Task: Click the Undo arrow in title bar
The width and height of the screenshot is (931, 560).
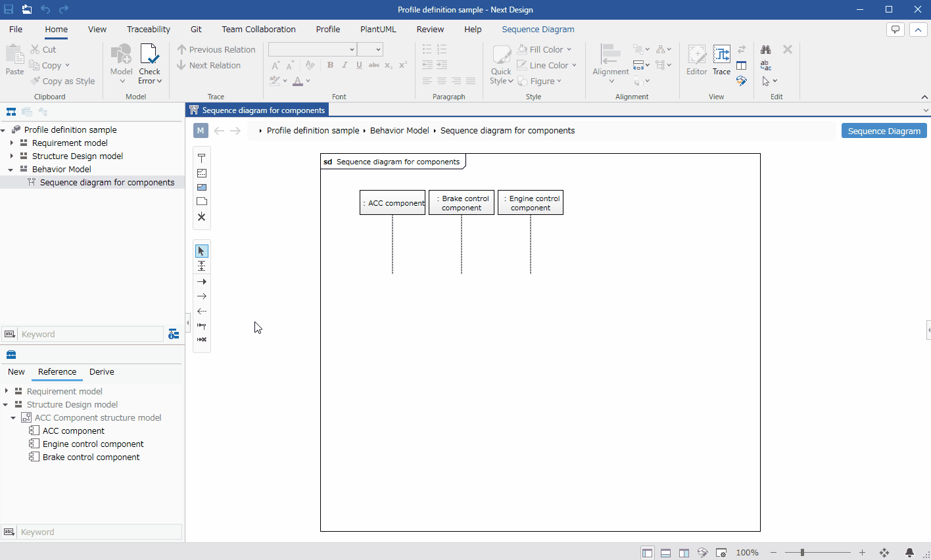Action: (45, 9)
